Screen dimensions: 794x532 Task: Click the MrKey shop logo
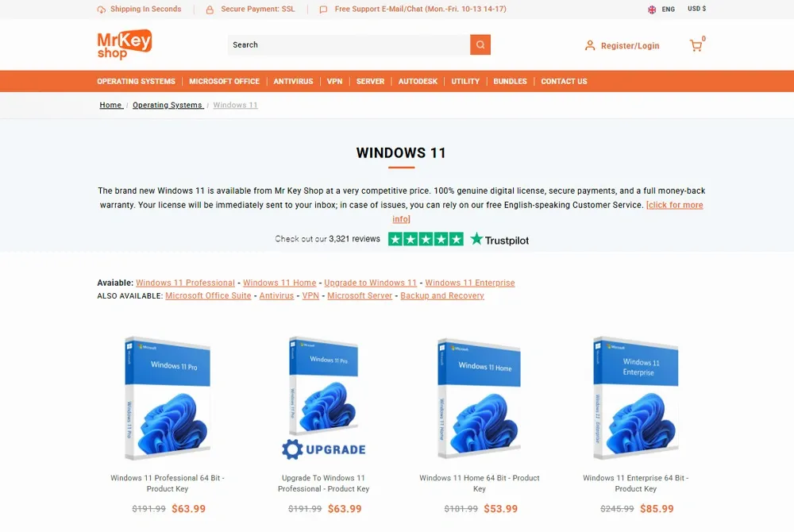coord(125,44)
